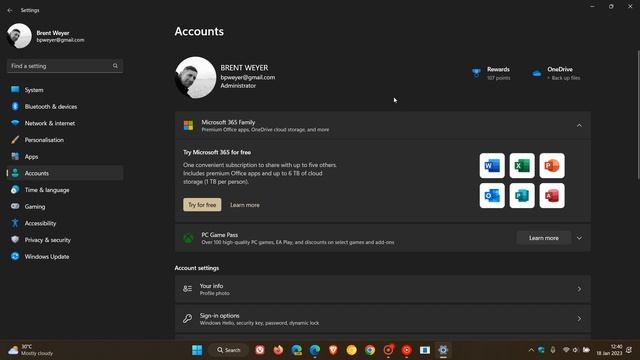Open Vivaldi from the taskbar
Viewport: 640px width, 360px height.
(260, 350)
